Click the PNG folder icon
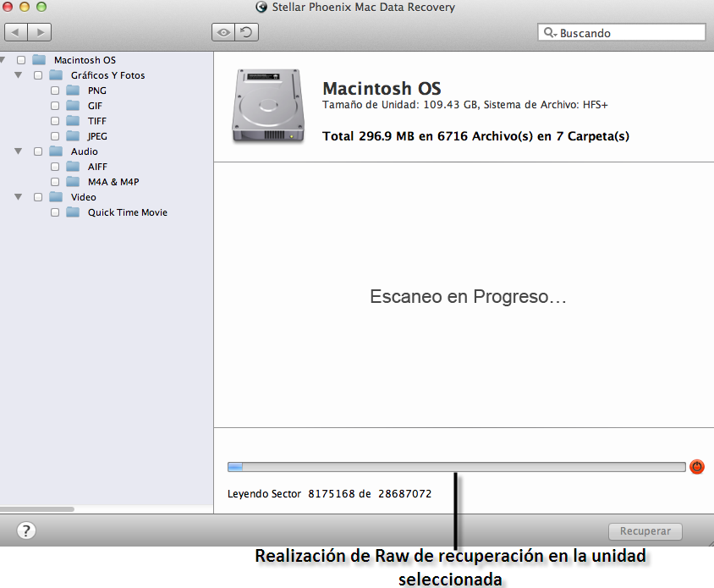The image size is (714, 588). (73, 91)
